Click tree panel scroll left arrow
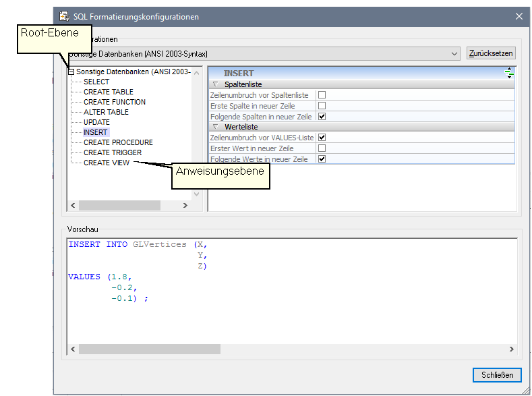Viewport: 532px width, 396px height. pyautogui.click(x=73, y=205)
